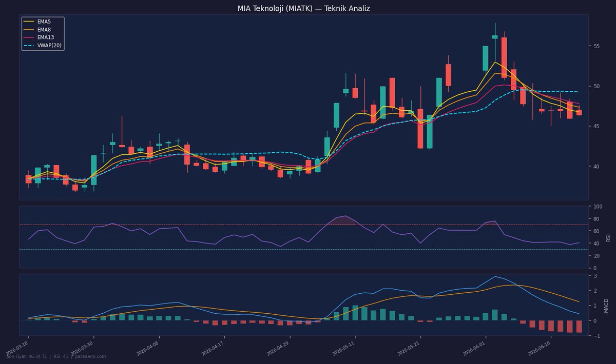Screen dimensions: 616x364
Task: Click the 2026-04-17 date label
Action: (214, 348)
